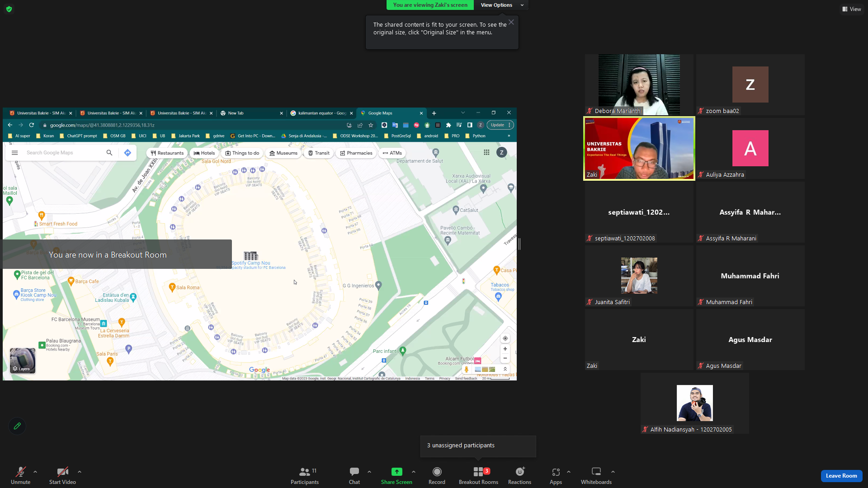
Task: Start recording with Record button
Action: [x=437, y=475]
